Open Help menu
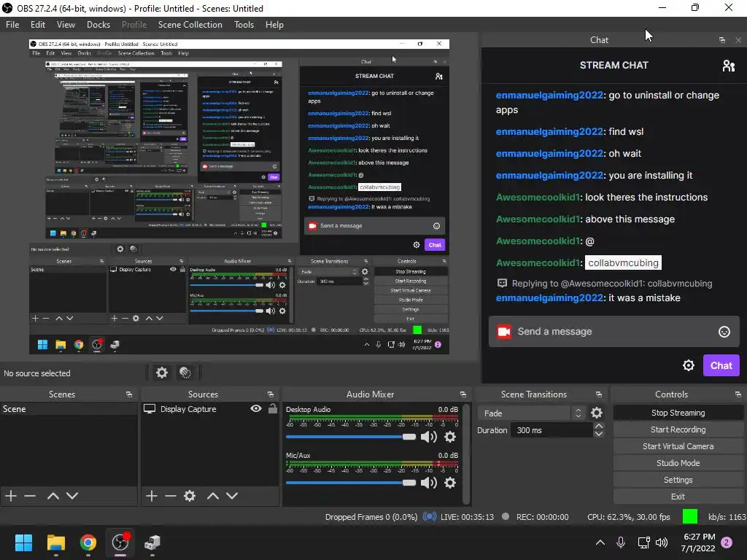This screenshot has width=747, height=560. 274,25
